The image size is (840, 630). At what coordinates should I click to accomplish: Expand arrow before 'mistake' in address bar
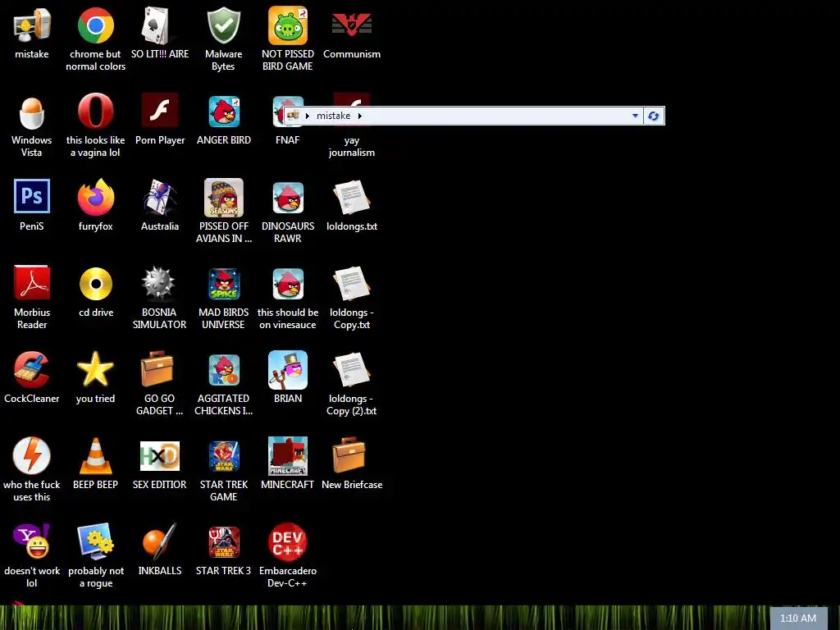(x=308, y=116)
